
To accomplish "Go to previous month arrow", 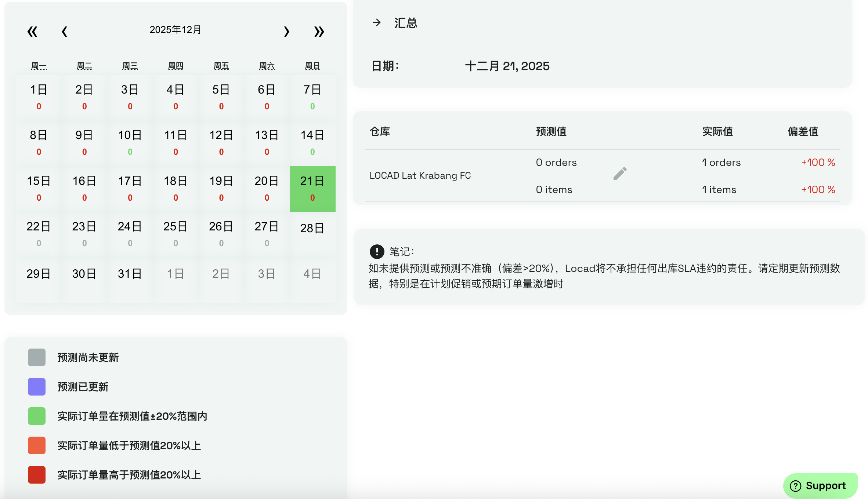I will (x=64, y=32).
